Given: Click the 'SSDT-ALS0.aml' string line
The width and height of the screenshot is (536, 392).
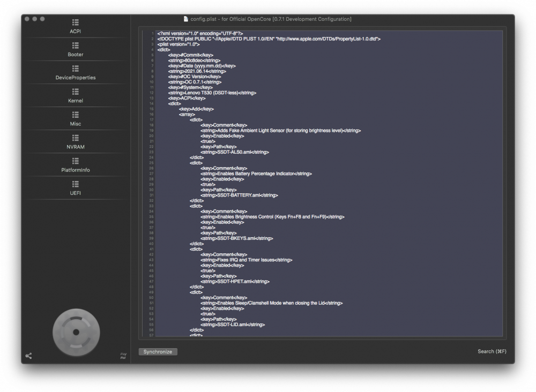Looking at the screenshot, I should pos(235,152).
